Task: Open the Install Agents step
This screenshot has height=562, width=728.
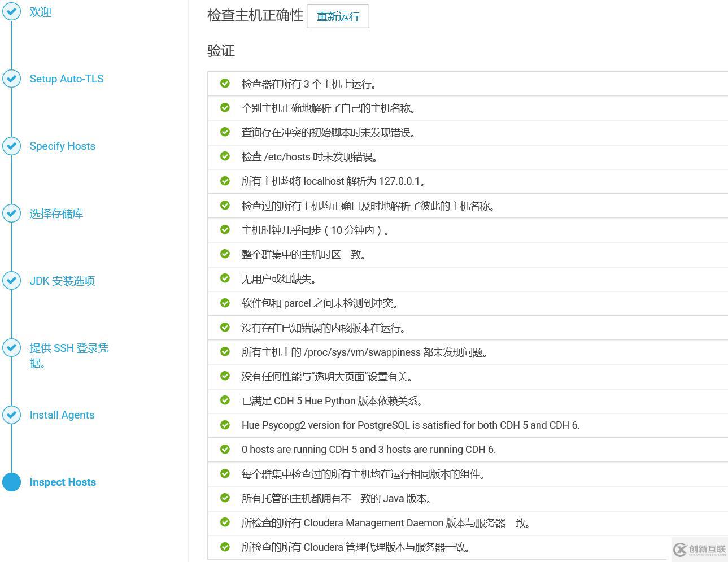Action: (x=62, y=415)
